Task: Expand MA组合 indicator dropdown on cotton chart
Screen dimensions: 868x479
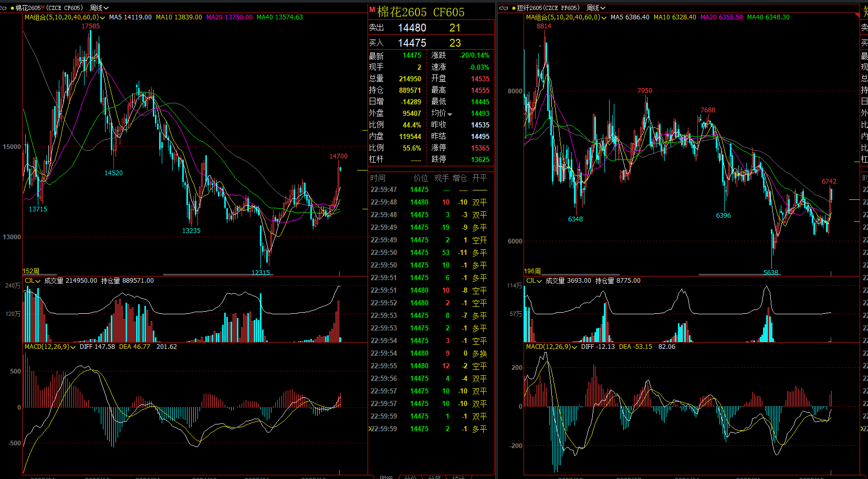Action: 102,18
